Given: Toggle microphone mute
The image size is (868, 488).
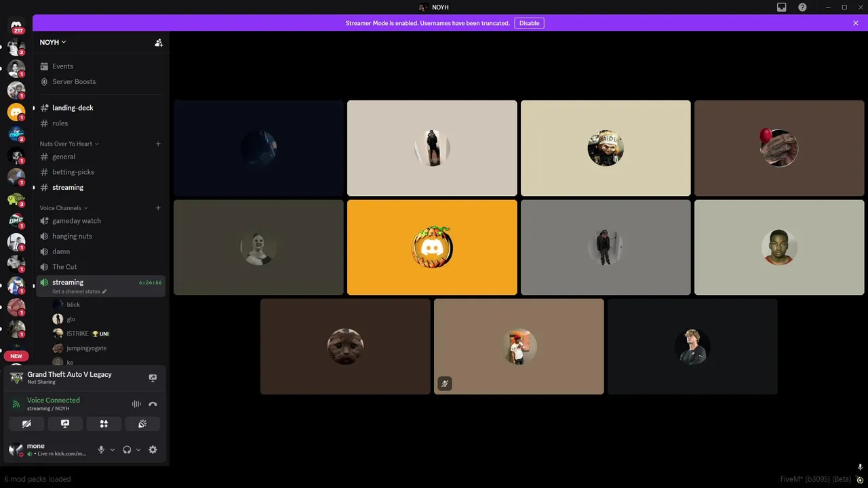Looking at the screenshot, I should tap(102, 449).
